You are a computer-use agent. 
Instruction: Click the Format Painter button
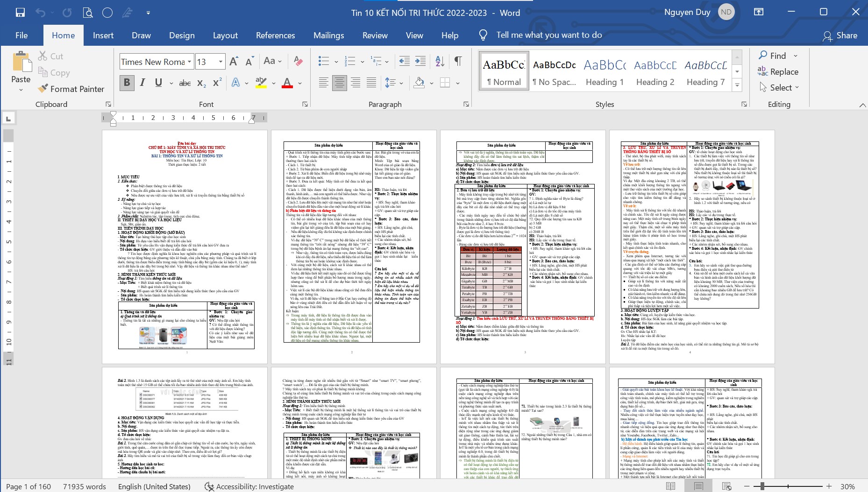tap(71, 89)
